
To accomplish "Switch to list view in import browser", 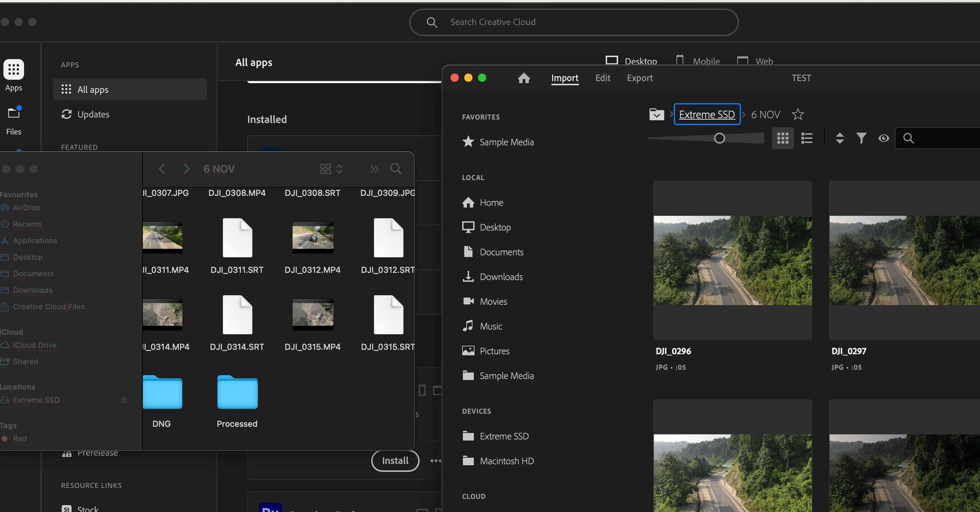I will click(x=807, y=138).
